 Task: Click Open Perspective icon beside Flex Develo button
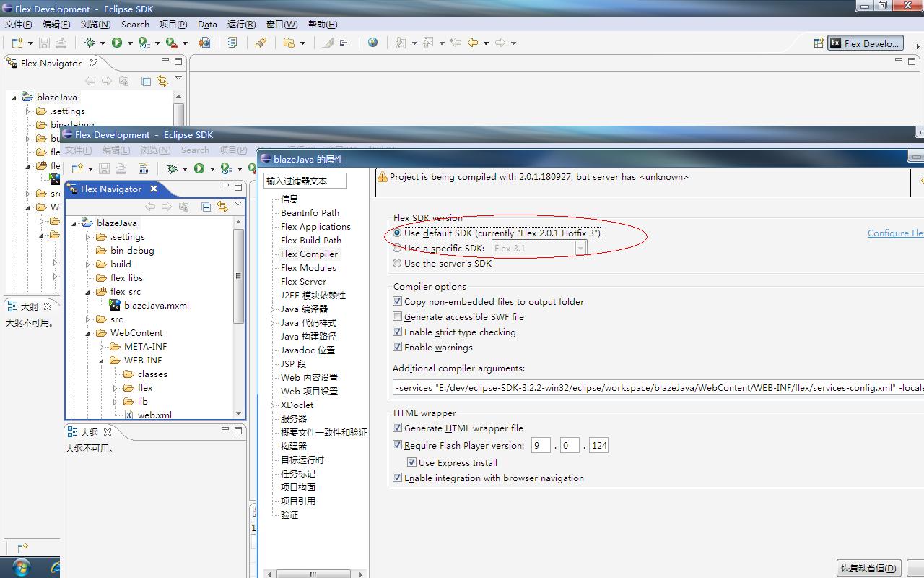819,43
